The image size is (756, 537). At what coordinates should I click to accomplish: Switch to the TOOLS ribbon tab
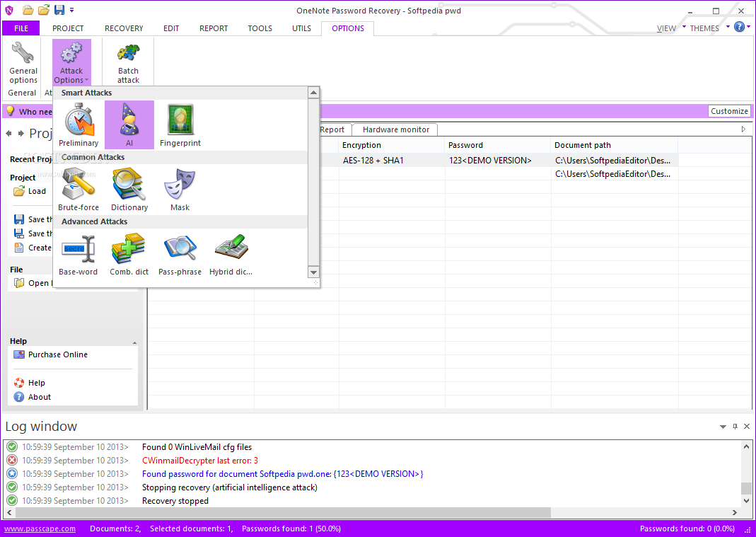(x=260, y=28)
